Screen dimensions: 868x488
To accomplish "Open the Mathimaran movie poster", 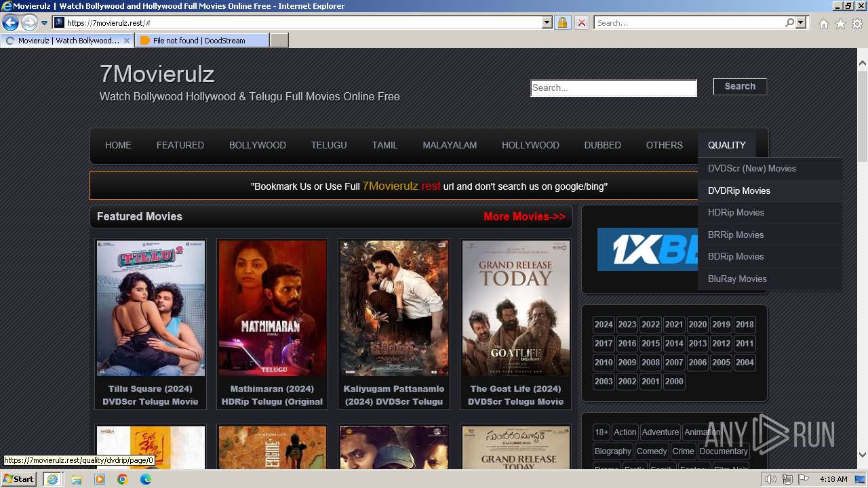I will click(272, 308).
